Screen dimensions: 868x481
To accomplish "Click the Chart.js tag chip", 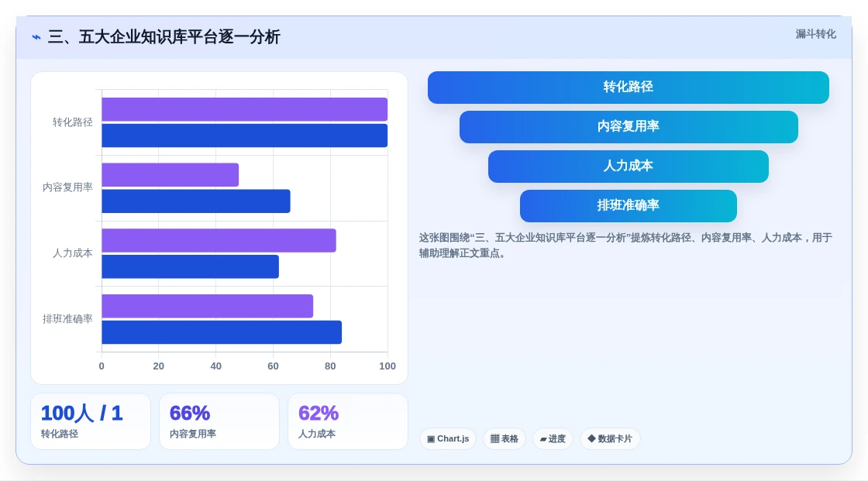I will [448, 439].
